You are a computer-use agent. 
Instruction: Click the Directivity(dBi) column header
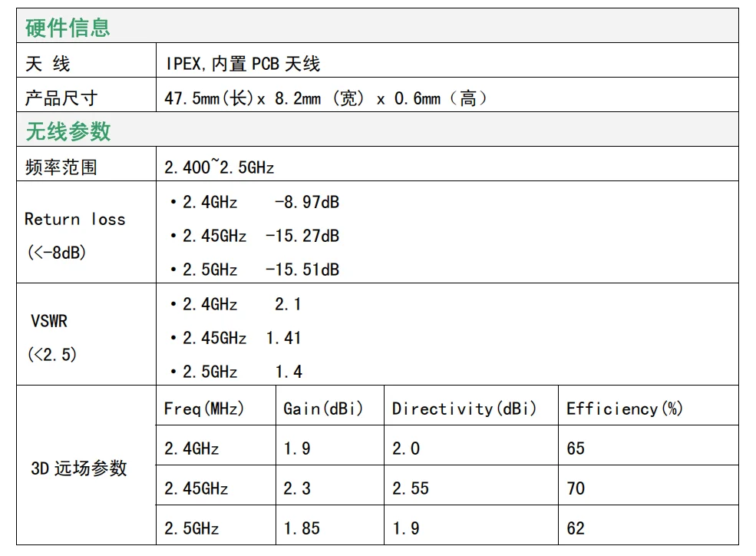(464, 409)
